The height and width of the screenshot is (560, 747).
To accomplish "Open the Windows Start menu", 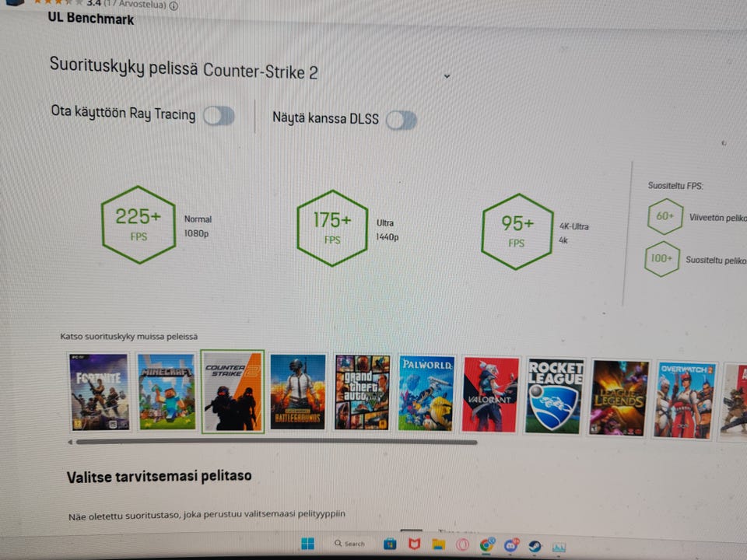I will click(308, 544).
